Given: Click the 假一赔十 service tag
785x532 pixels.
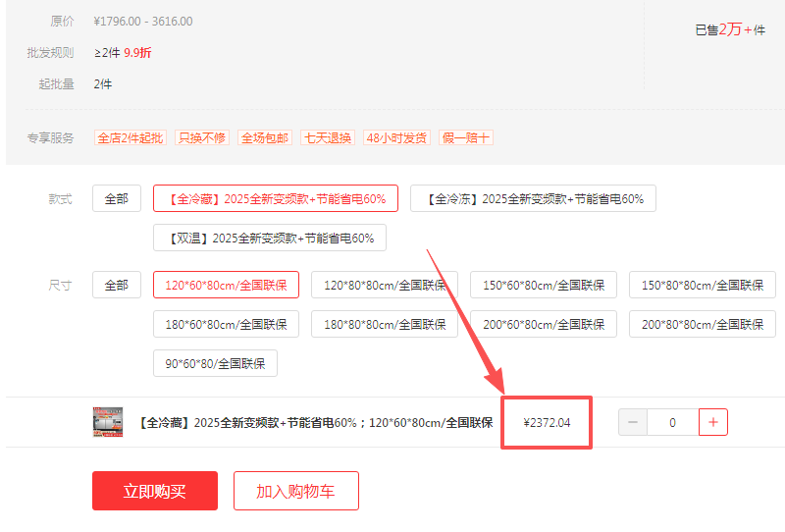Looking at the screenshot, I should [x=466, y=137].
